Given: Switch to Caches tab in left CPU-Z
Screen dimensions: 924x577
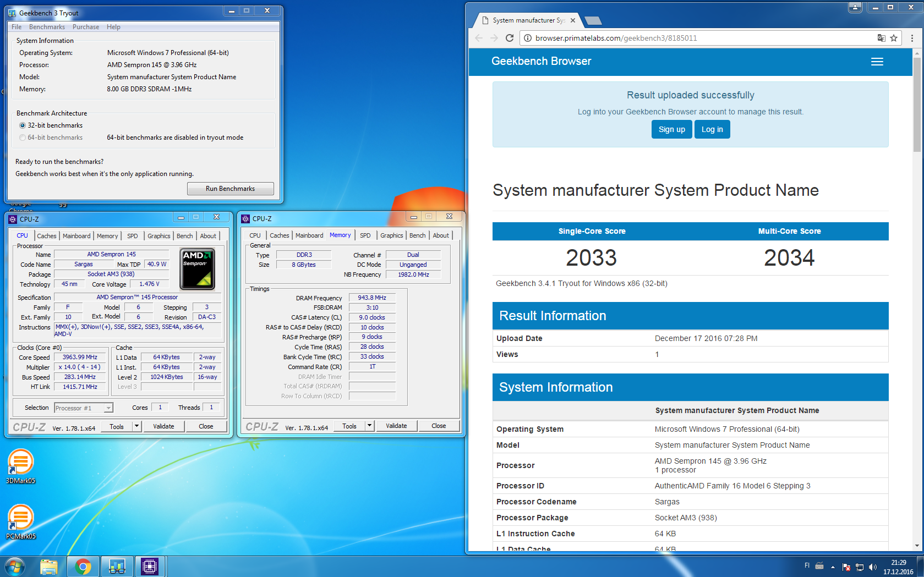Looking at the screenshot, I should pyautogui.click(x=47, y=236).
